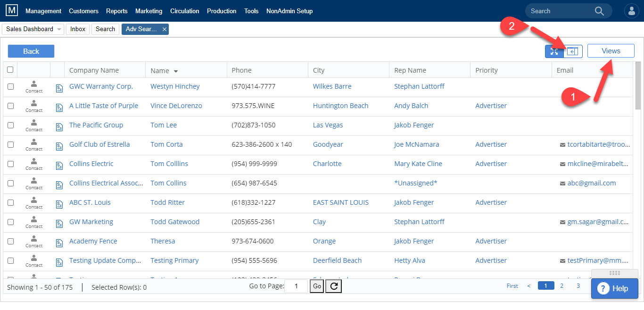Open Contact icon for GW Marketing
Viewport: 644px width, 310px height.
point(34,222)
